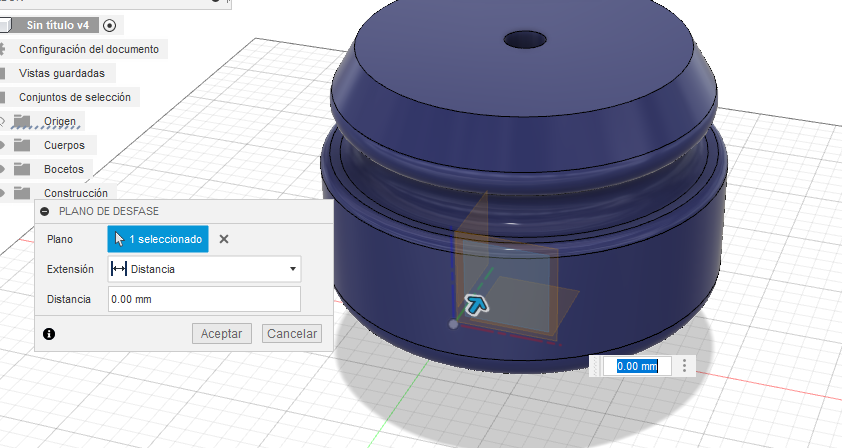Show info about Plano de desfase
Image resolution: width=842 pixels, height=448 pixels.
click(49, 334)
